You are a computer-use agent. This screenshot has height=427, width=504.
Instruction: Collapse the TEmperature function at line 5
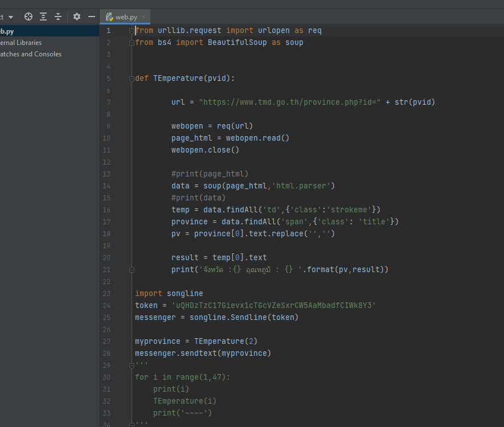tap(132, 79)
